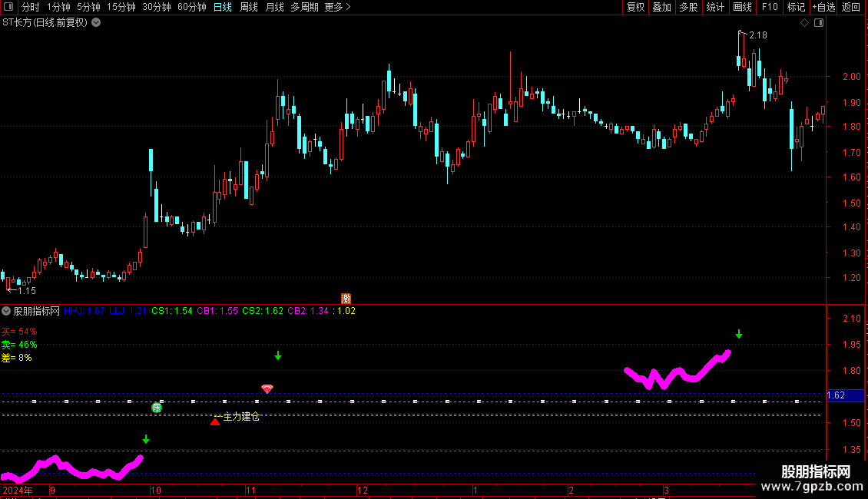Select the 日线 daily tab

pyautogui.click(x=223, y=7)
